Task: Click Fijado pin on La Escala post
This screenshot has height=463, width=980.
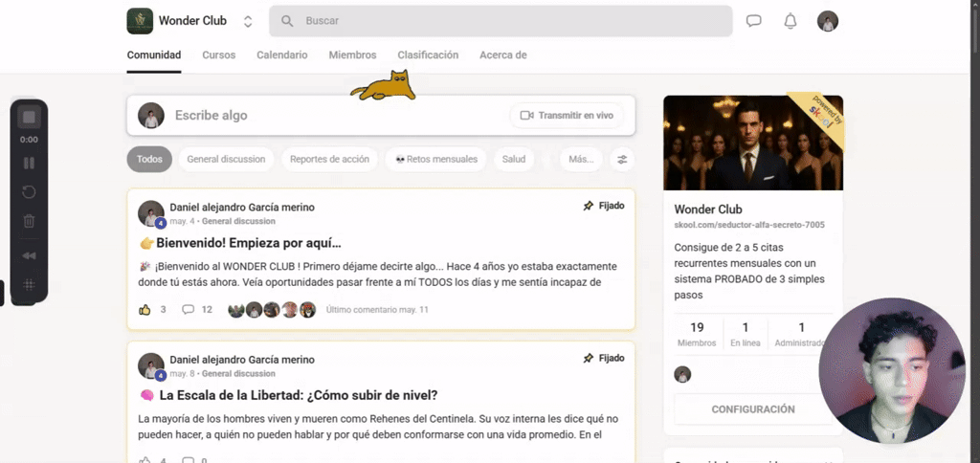Action: coord(603,358)
